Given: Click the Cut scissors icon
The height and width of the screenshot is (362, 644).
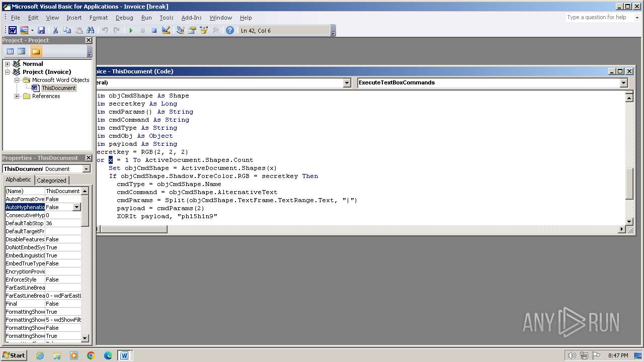Looking at the screenshot, I should tap(56, 30).
